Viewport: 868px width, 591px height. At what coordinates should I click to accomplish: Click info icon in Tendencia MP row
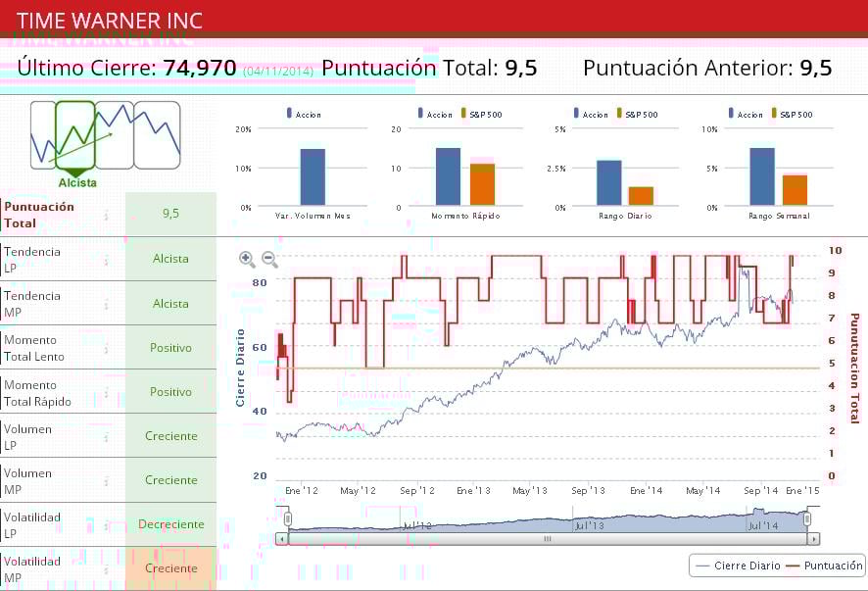[106, 304]
